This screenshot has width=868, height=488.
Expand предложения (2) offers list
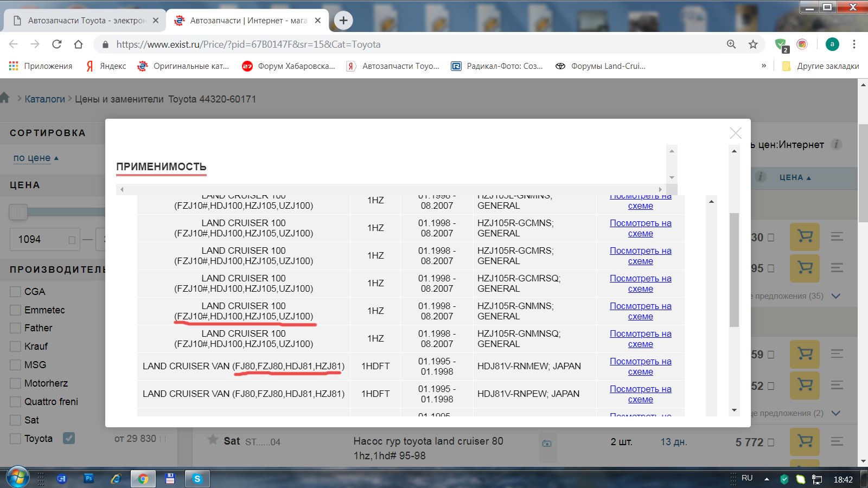836,413
